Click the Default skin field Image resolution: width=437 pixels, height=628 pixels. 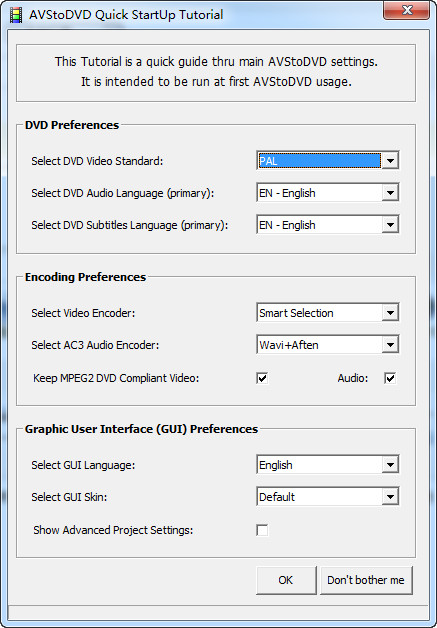coord(319,497)
